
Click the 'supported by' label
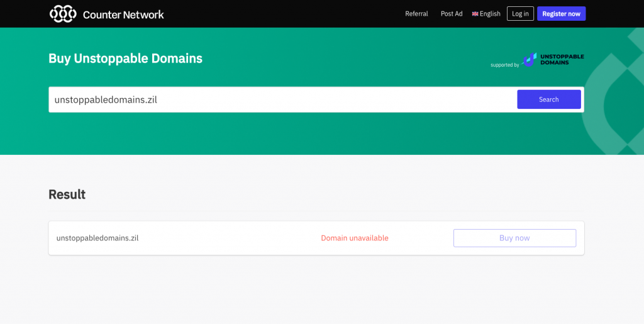(505, 65)
